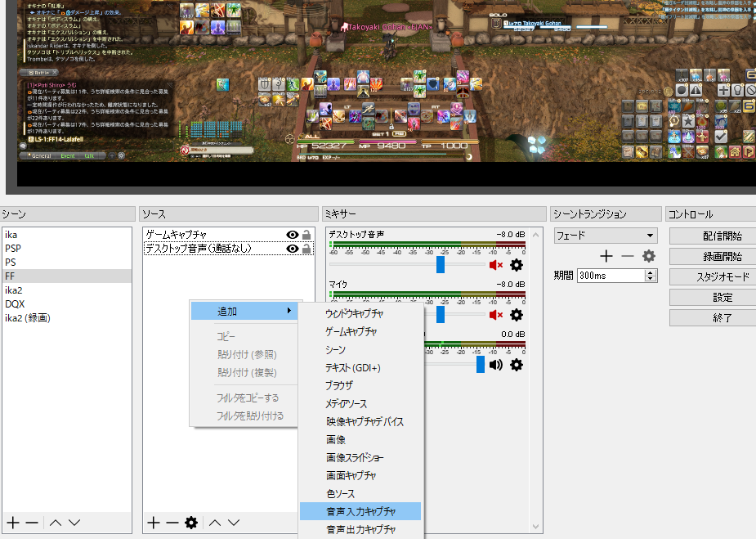Select 音声出力キャプチャ from add menu
Screen dimensions: 756x539
360,529
